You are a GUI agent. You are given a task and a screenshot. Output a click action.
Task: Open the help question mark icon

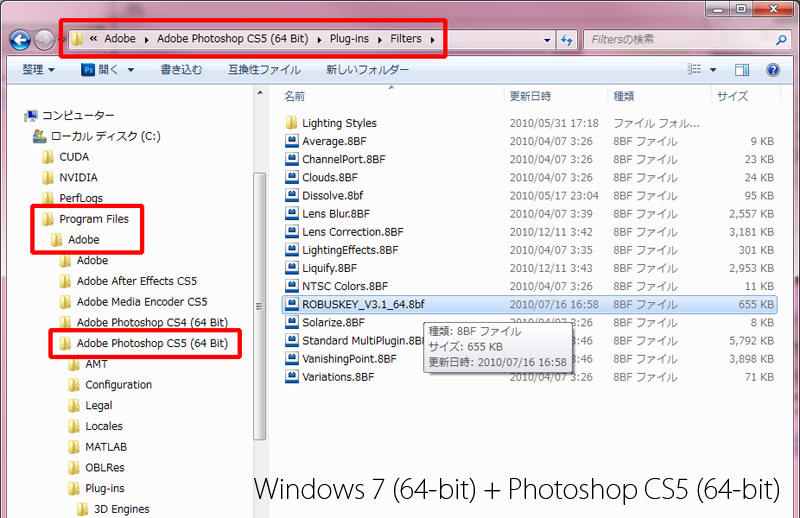pos(773,70)
